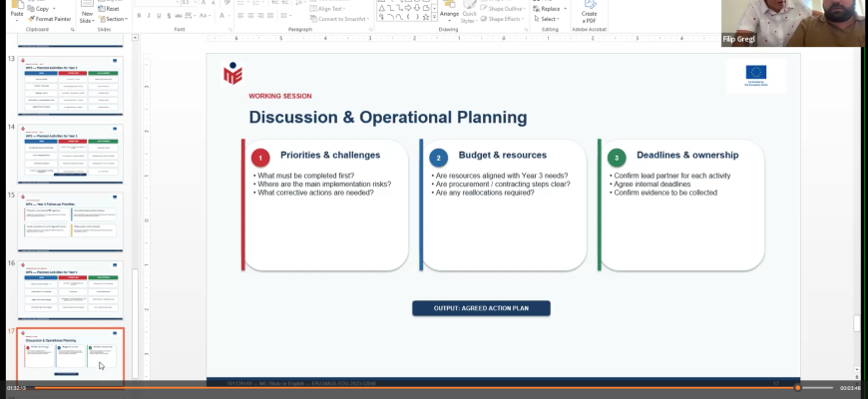This screenshot has width=868, height=399.
Task: Insert a New Slide
Action: pos(87,12)
